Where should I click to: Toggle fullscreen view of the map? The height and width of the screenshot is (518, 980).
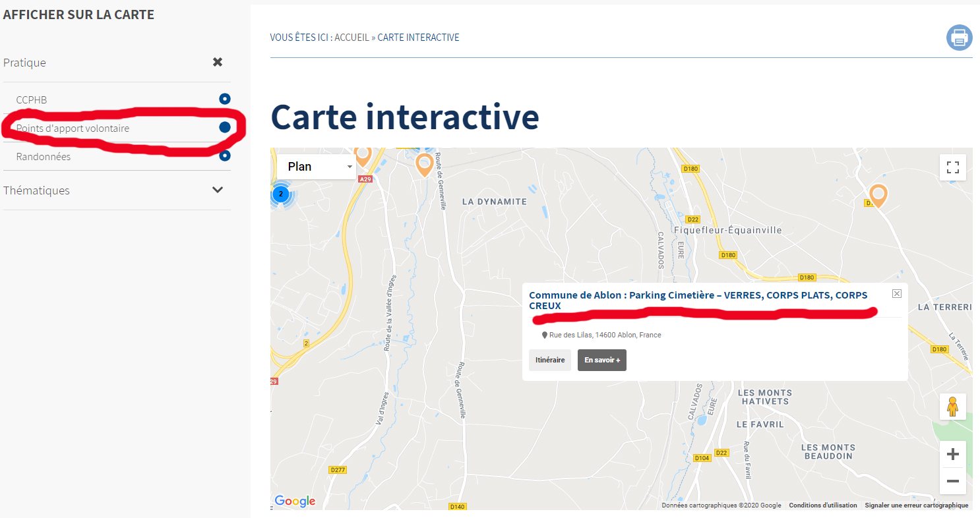952,167
